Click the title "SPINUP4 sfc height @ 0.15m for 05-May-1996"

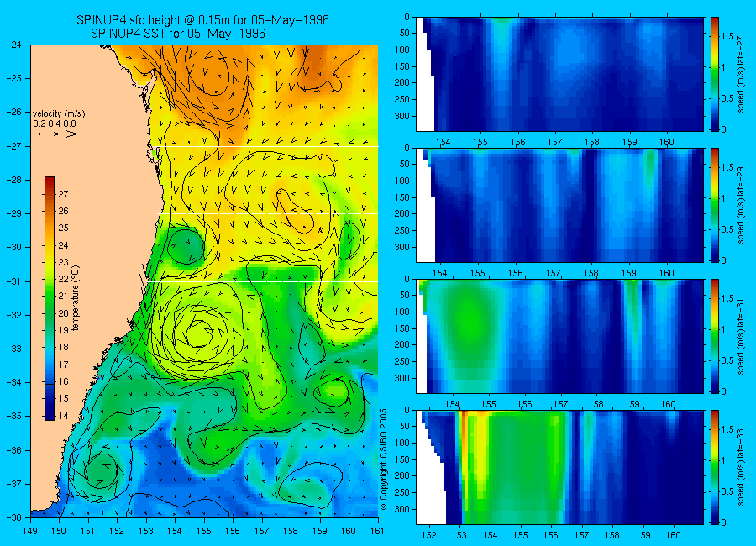[x=202, y=20]
